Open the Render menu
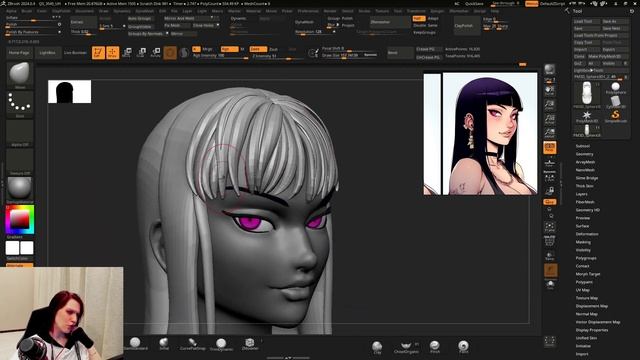The height and width of the screenshot is (360, 640). click(330, 11)
